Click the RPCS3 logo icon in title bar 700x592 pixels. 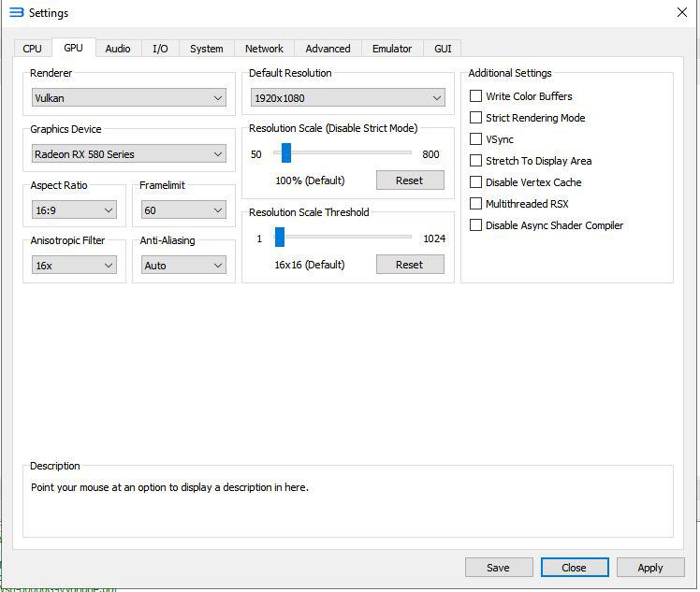click(x=15, y=13)
